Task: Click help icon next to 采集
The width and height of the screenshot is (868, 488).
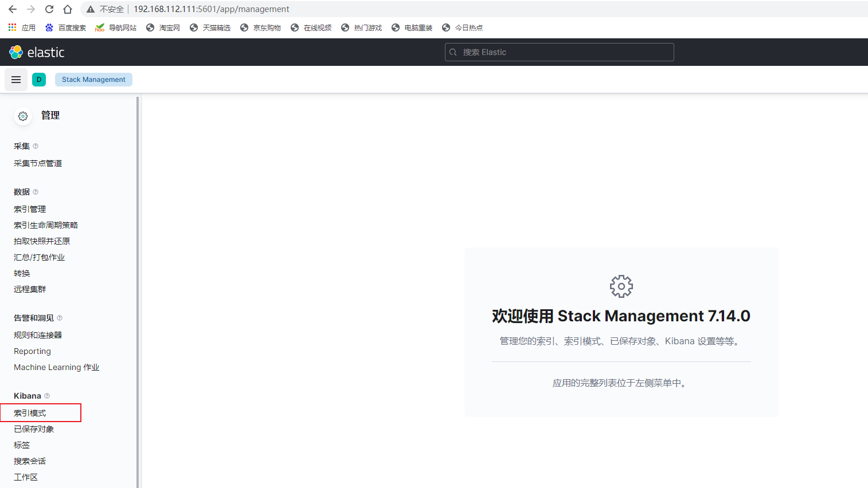Action: (36, 146)
